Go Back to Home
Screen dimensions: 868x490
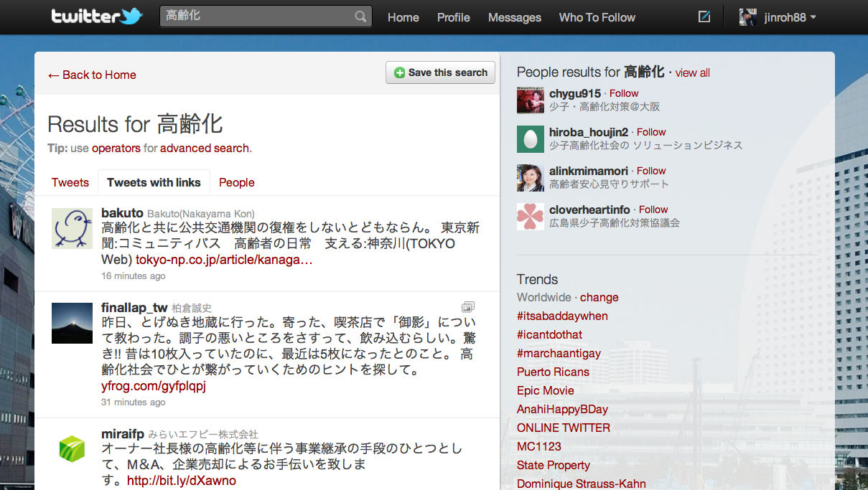coord(92,75)
